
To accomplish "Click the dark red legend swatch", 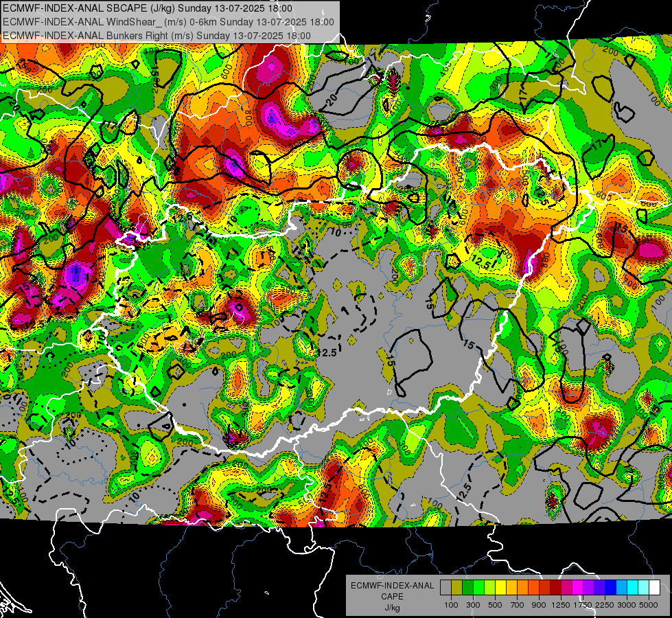I will tap(556, 588).
